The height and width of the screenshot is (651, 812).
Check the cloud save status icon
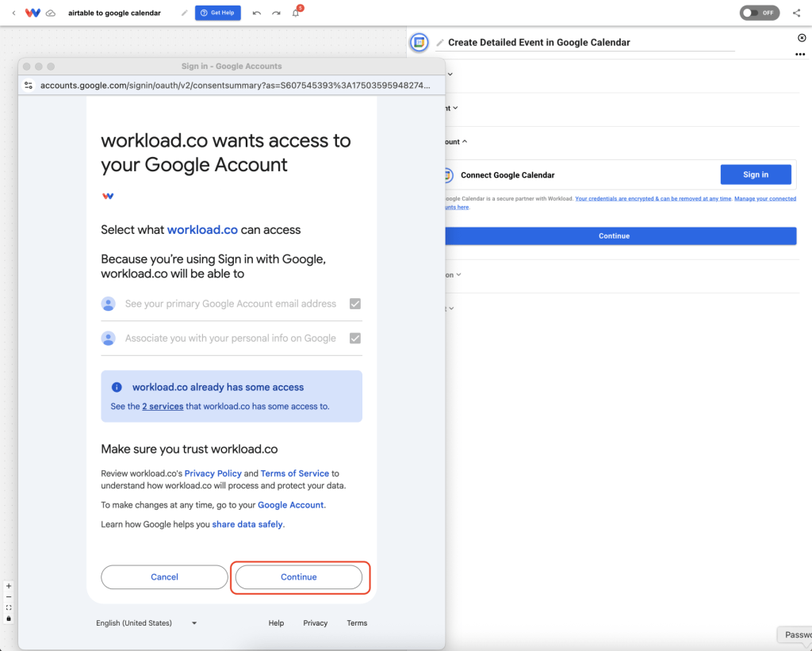click(51, 13)
